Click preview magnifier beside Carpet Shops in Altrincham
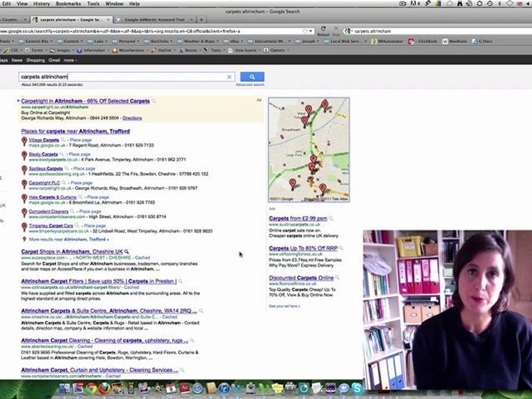This screenshot has width=532, height=399. click(x=126, y=252)
